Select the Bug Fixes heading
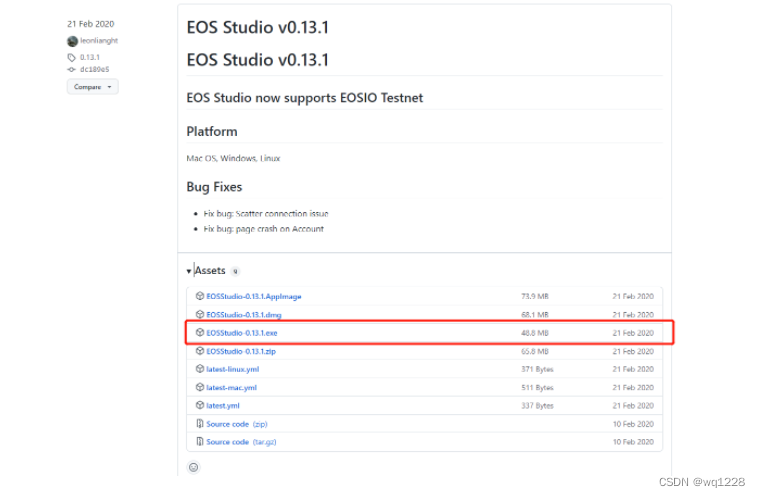 pyautogui.click(x=214, y=187)
